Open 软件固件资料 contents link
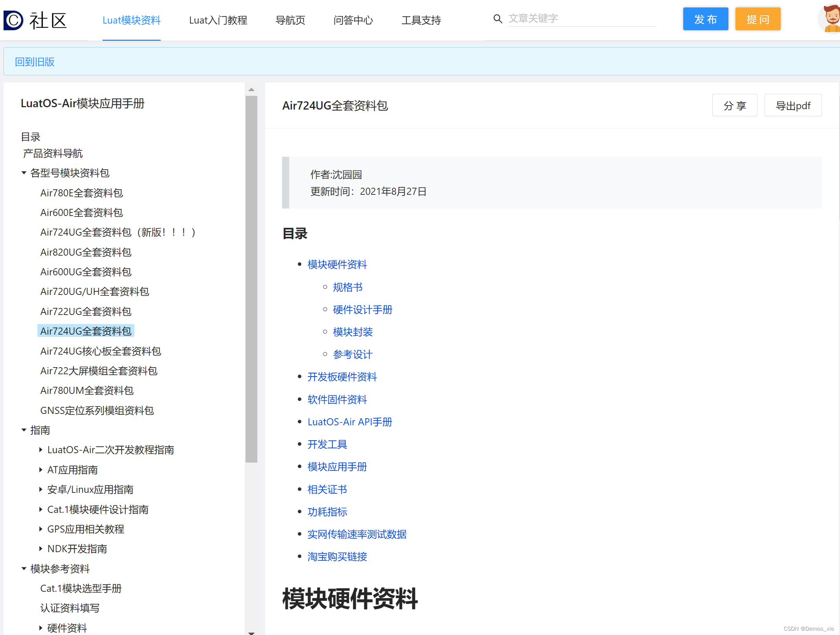 tap(337, 399)
